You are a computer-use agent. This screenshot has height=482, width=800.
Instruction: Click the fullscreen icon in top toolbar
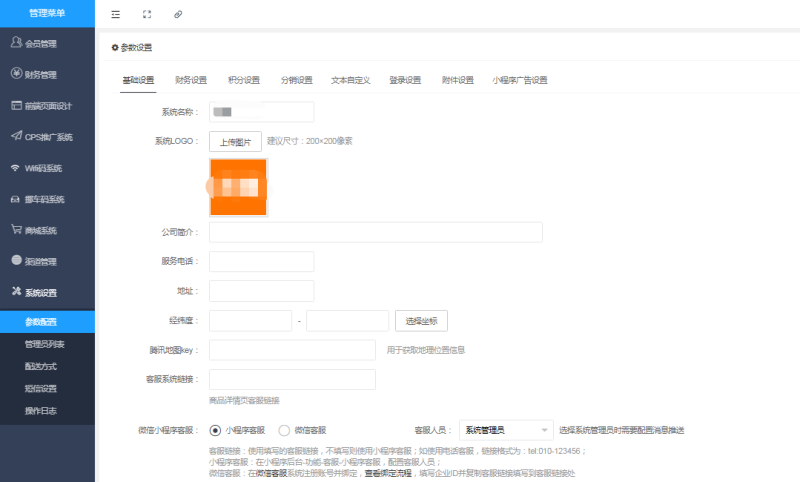pos(147,14)
